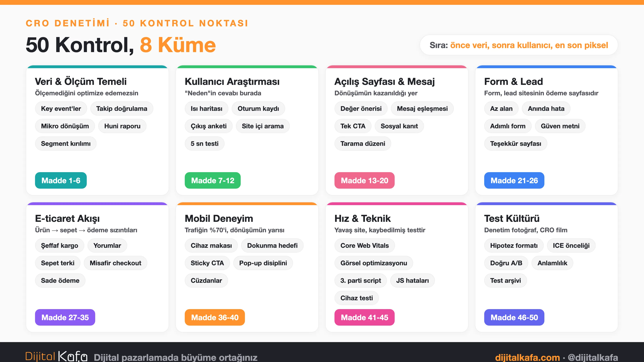Select the Cihaz makası chip
Image resolution: width=644 pixels, height=362 pixels.
click(211, 245)
